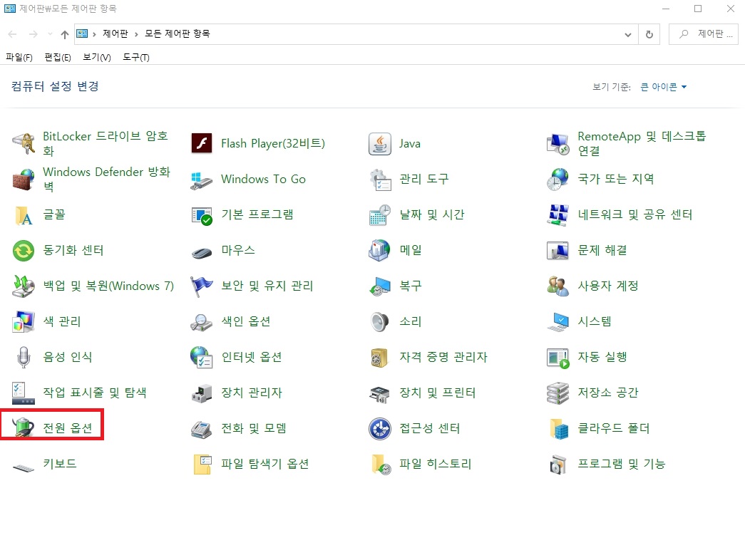Click the 네트워크 및 공유 센터 icon
745x560 pixels.
(558, 214)
